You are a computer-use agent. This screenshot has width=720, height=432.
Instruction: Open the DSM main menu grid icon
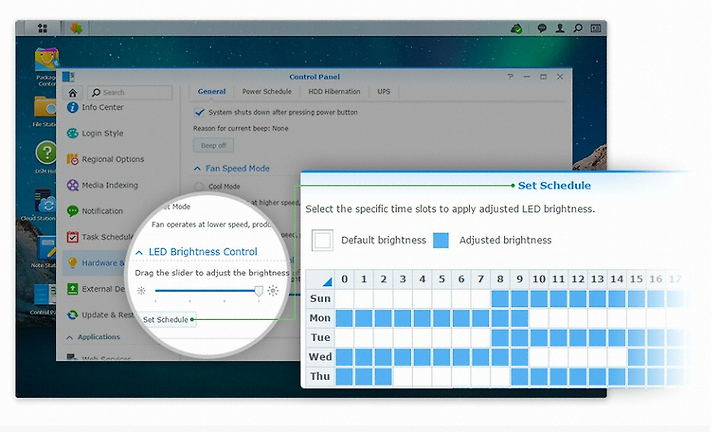[42, 28]
